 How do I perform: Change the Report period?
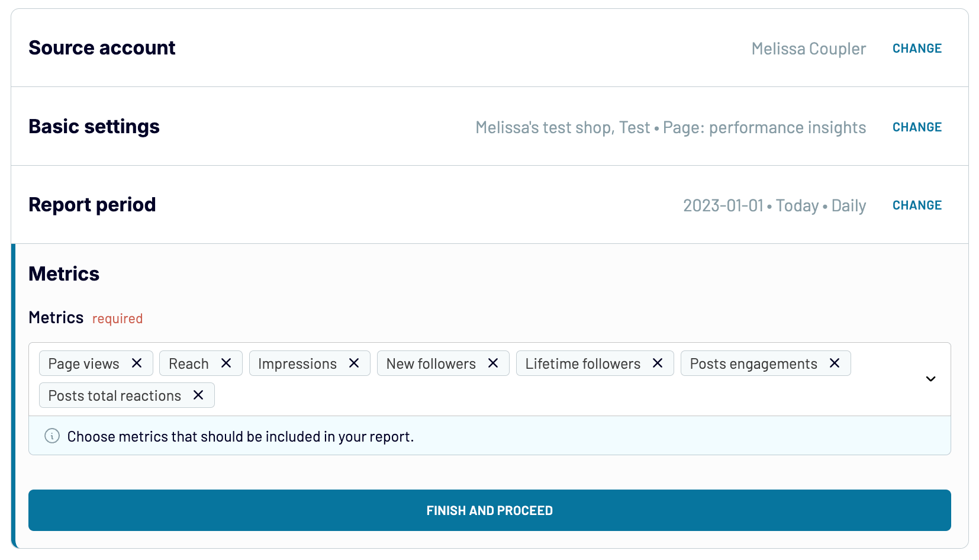point(917,205)
